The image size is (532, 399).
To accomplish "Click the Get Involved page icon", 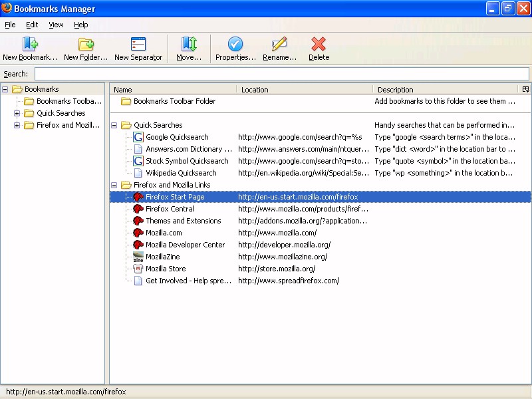I will tap(138, 281).
